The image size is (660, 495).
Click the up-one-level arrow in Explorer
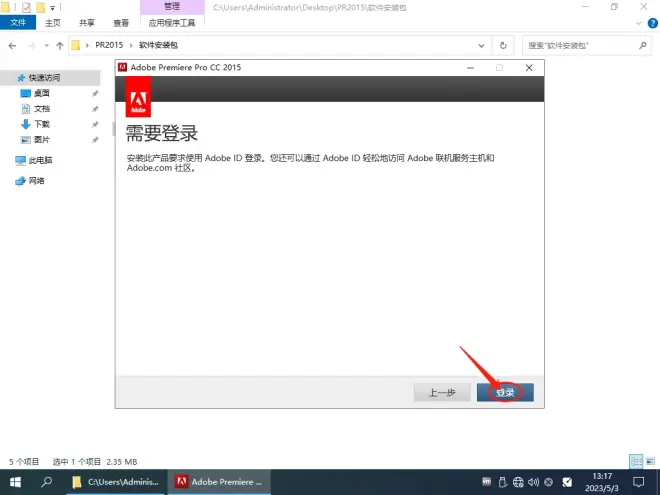click(60, 46)
